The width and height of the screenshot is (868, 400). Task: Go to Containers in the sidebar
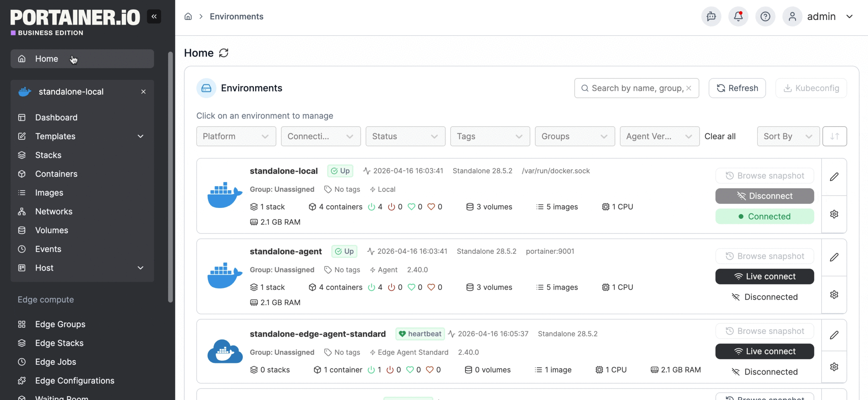(82, 174)
